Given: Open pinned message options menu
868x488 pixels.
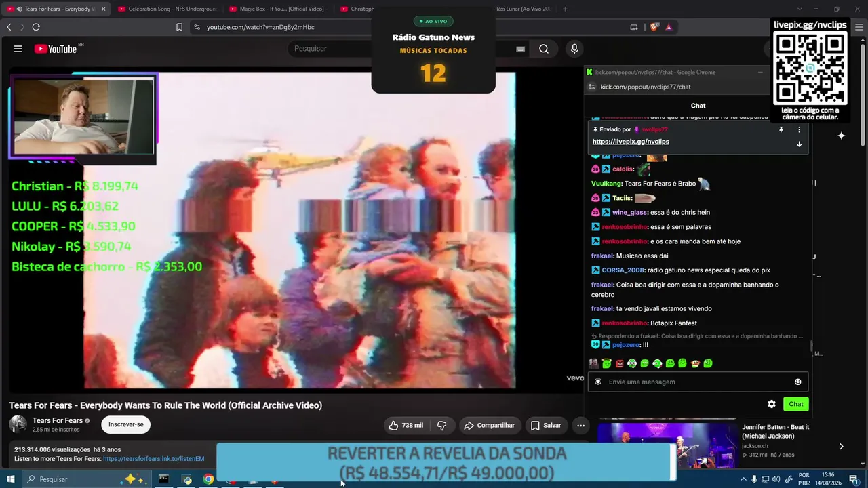Looking at the screenshot, I should pos(799,129).
